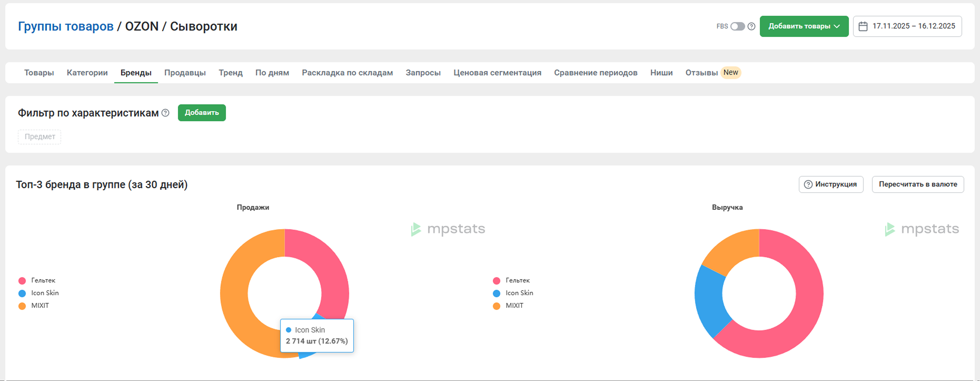Click mpstats logo above Выручка chart
The image size is (980, 381).
(922, 229)
